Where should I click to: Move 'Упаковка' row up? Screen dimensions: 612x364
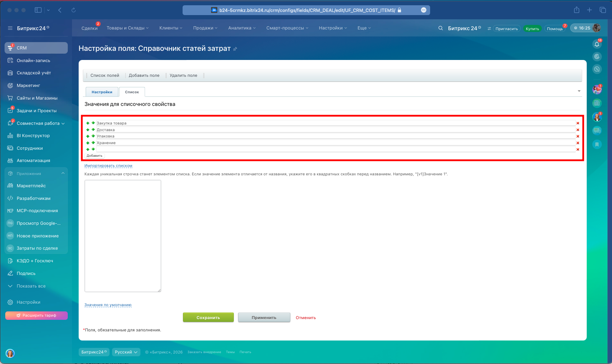[x=88, y=136]
